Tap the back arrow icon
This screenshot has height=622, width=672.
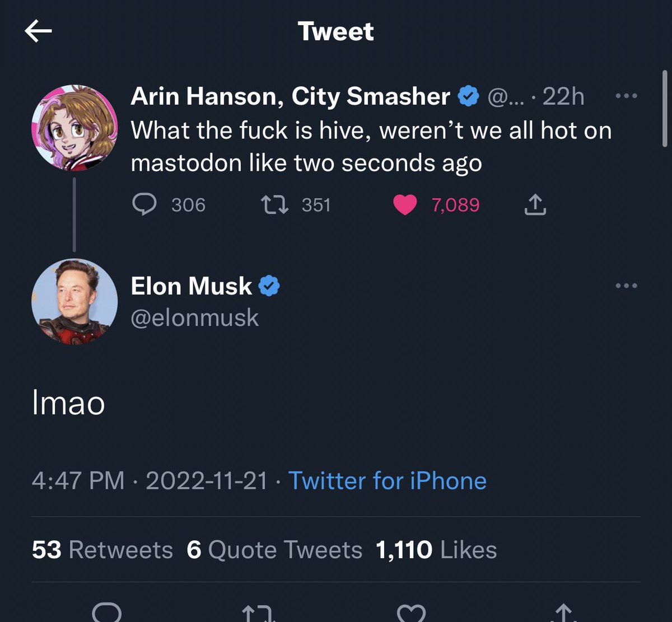[x=38, y=32]
